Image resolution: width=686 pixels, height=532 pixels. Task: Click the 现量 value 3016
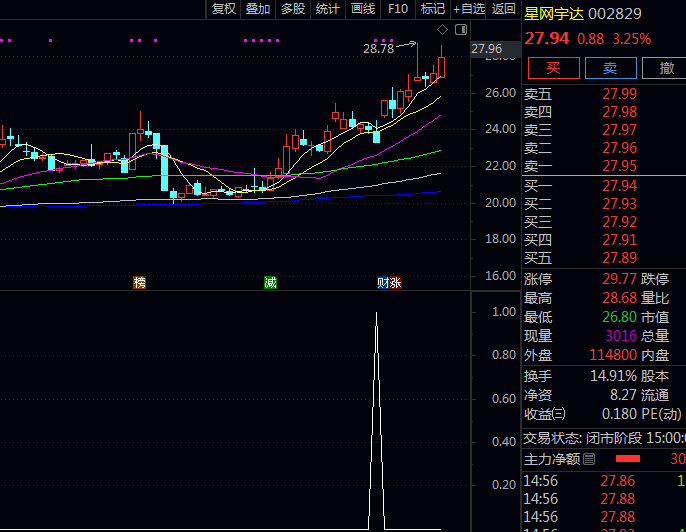(x=621, y=336)
